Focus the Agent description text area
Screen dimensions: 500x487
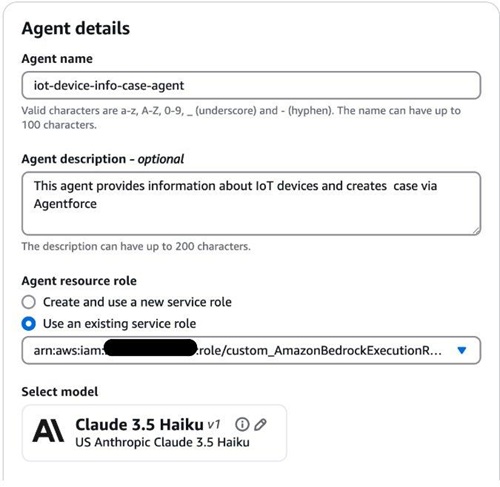click(251, 203)
